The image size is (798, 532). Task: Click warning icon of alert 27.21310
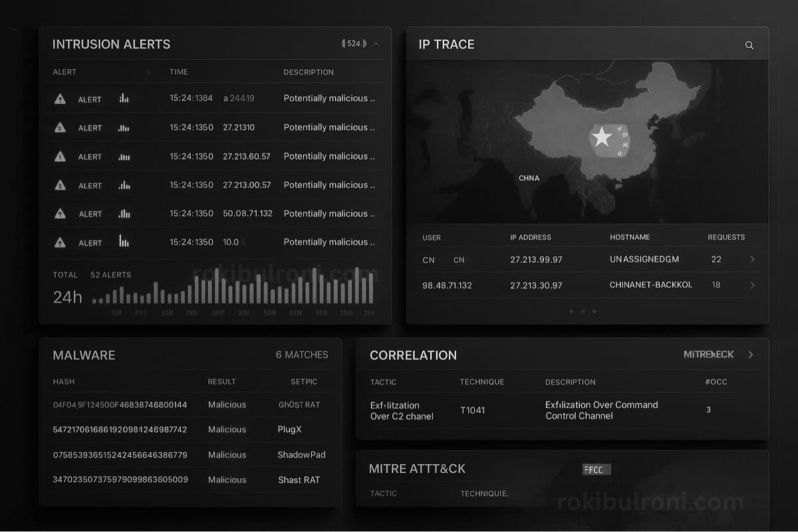pyautogui.click(x=60, y=128)
